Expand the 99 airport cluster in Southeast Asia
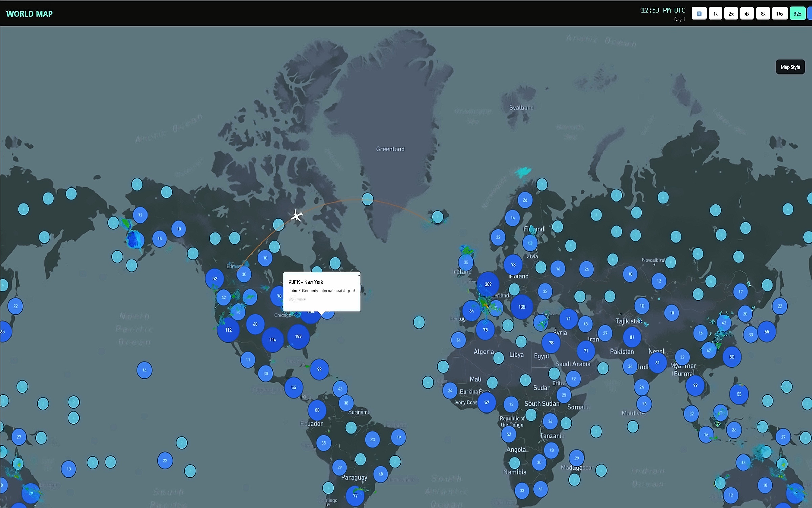812x508 pixels. [695, 385]
